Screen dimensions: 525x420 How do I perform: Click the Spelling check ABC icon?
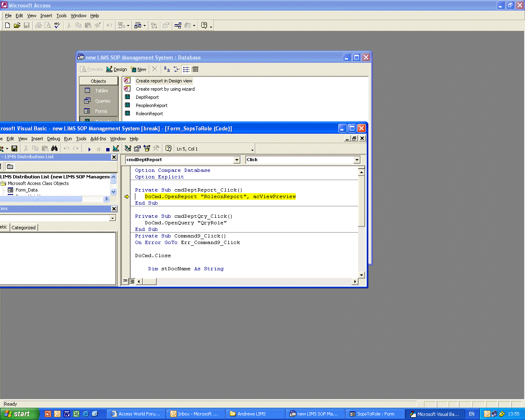(x=57, y=25)
